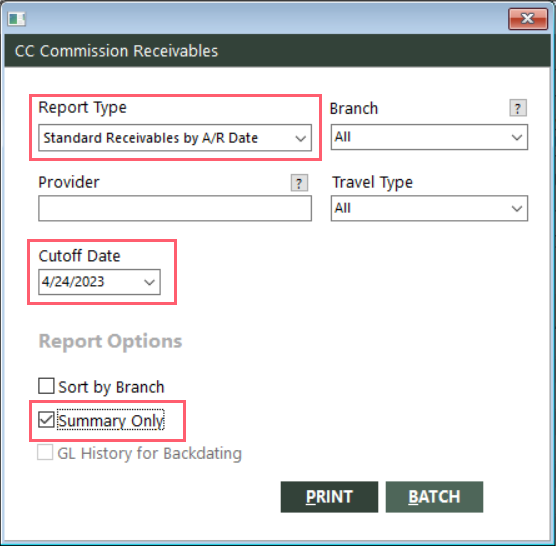The width and height of the screenshot is (556, 546).
Task: Click into the Provider text field
Action: tap(175, 208)
